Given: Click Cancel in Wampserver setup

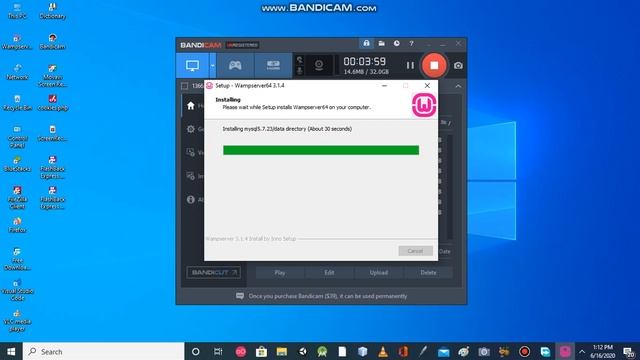Looking at the screenshot, I should click(416, 251).
